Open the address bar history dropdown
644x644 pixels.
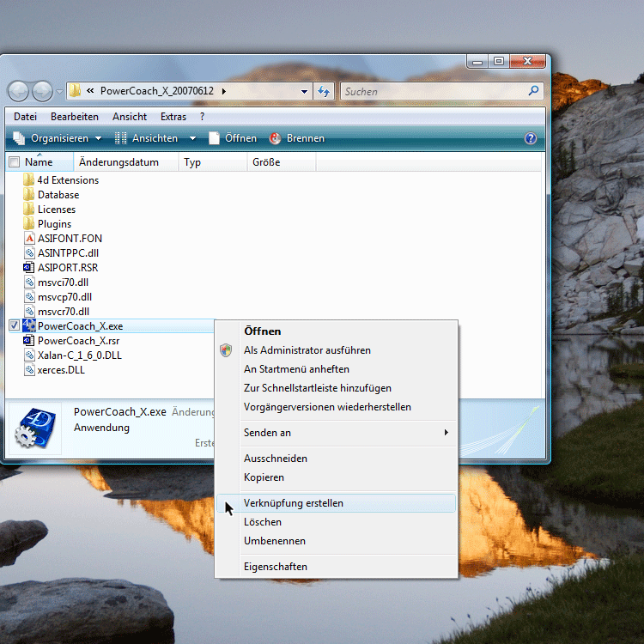[x=304, y=91]
